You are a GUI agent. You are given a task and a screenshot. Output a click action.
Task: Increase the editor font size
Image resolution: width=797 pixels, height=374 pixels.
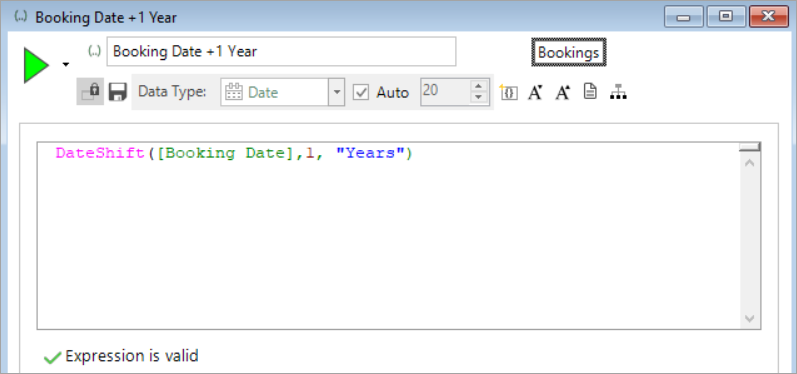point(562,92)
